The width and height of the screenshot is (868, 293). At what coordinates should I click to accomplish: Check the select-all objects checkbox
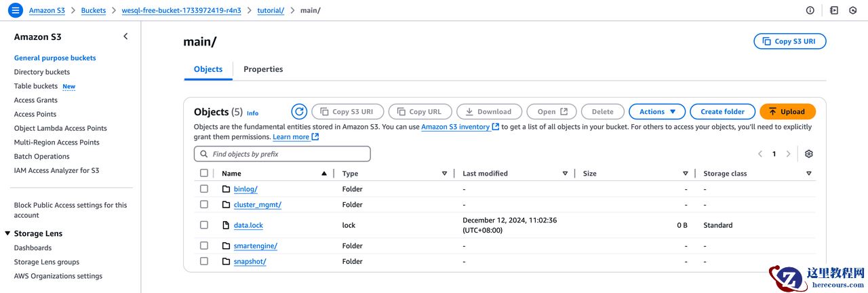(204, 174)
